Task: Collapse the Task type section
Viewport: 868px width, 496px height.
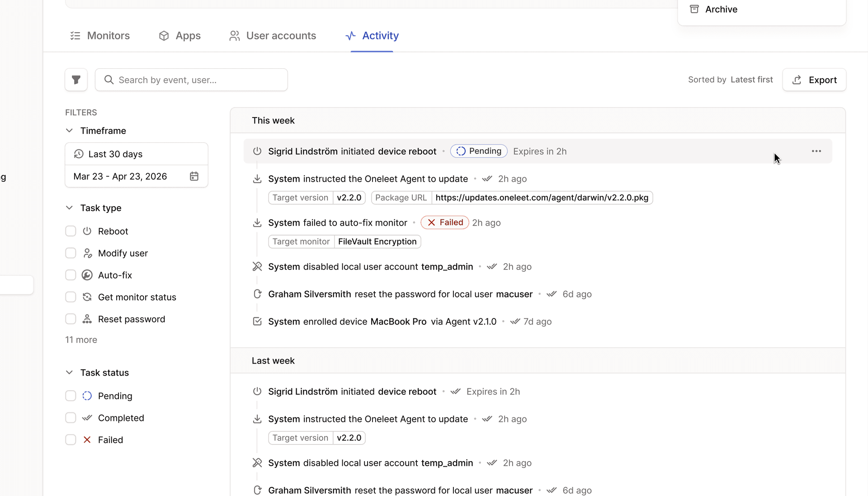Action: click(x=69, y=208)
